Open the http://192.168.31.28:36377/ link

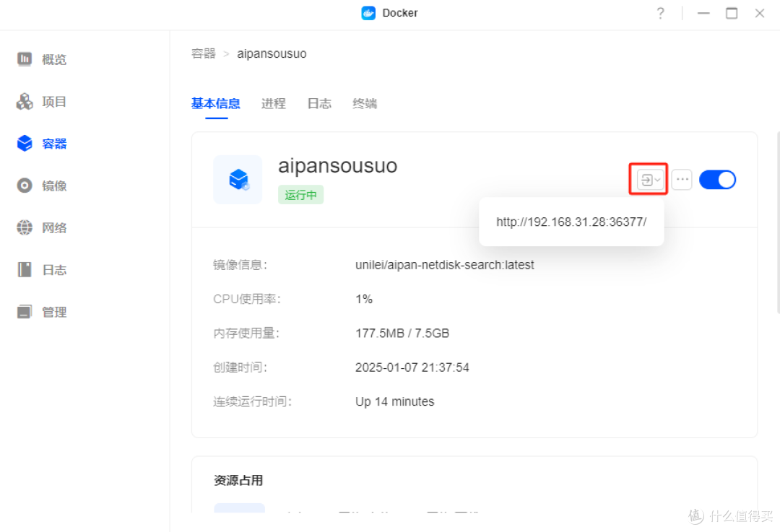[571, 222]
